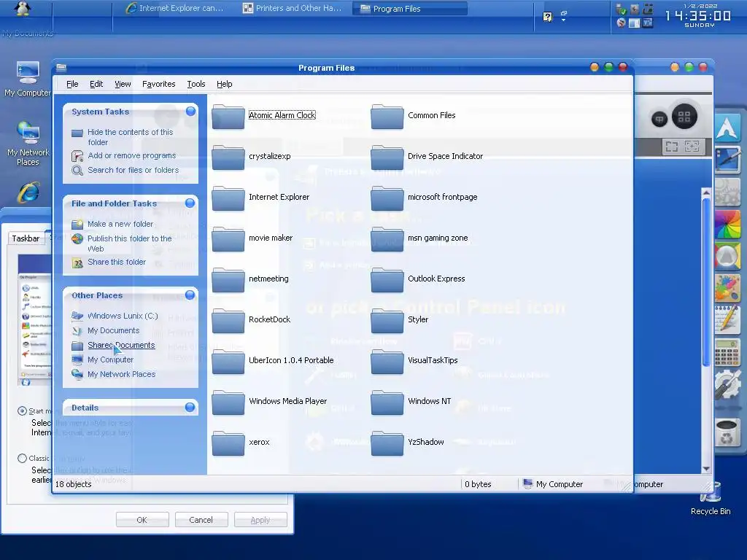
Task: Select the xerox folder icon
Action: [228, 444]
